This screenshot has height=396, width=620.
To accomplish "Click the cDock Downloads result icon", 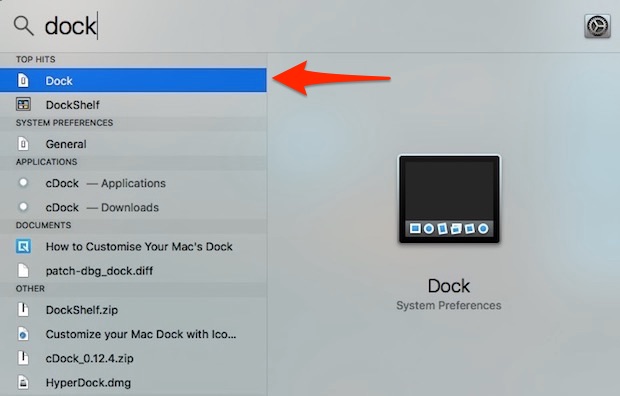I will click(x=23, y=207).
